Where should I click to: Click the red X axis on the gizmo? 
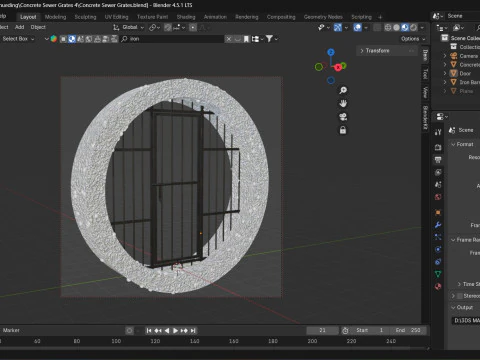tap(338, 68)
